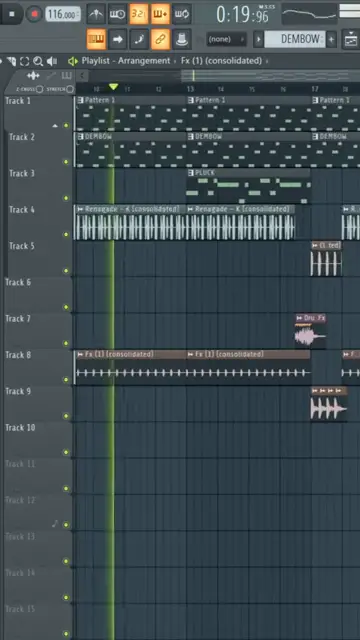Open menu icon of Dru Fx clip

point(299,318)
